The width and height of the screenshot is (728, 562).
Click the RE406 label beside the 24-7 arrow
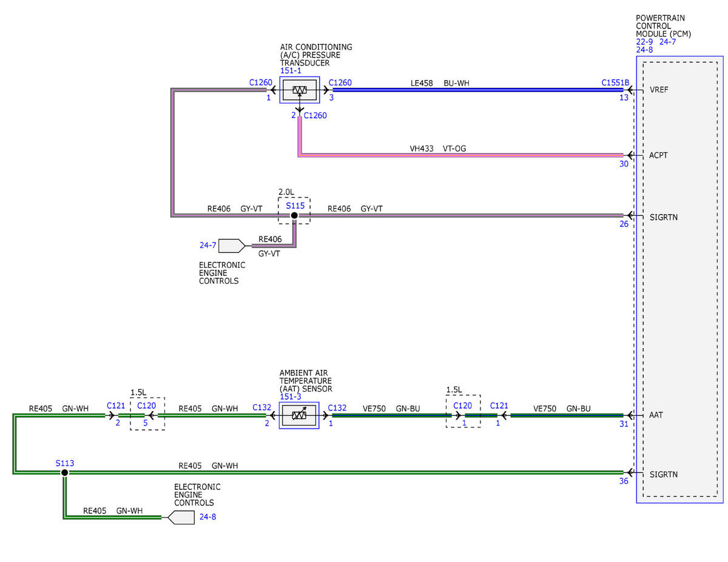pos(269,239)
